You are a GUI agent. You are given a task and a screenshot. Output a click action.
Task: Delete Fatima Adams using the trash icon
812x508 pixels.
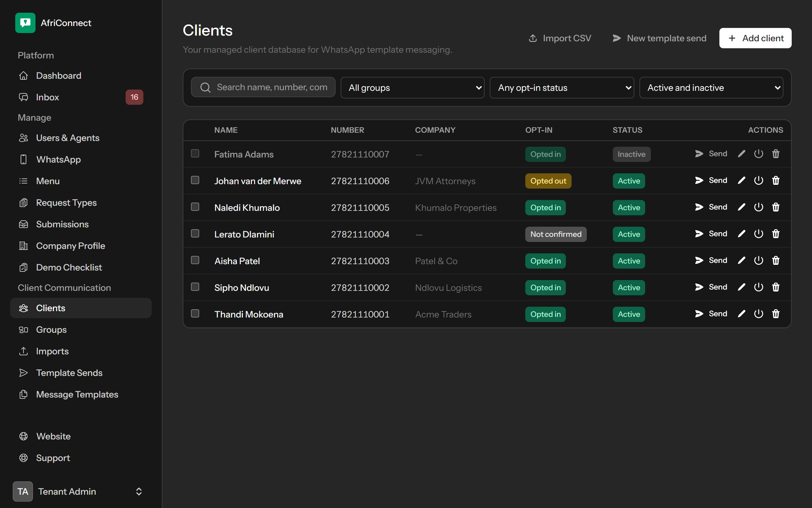(776, 154)
